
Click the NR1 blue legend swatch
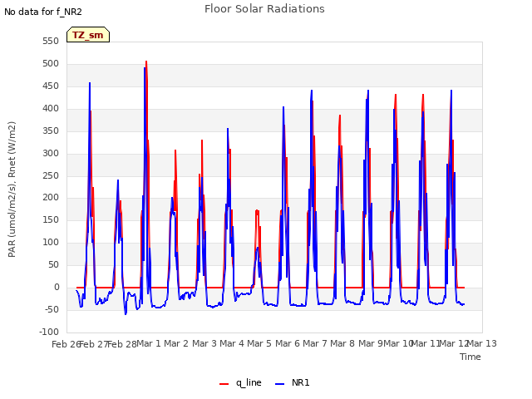coord(279,384)
